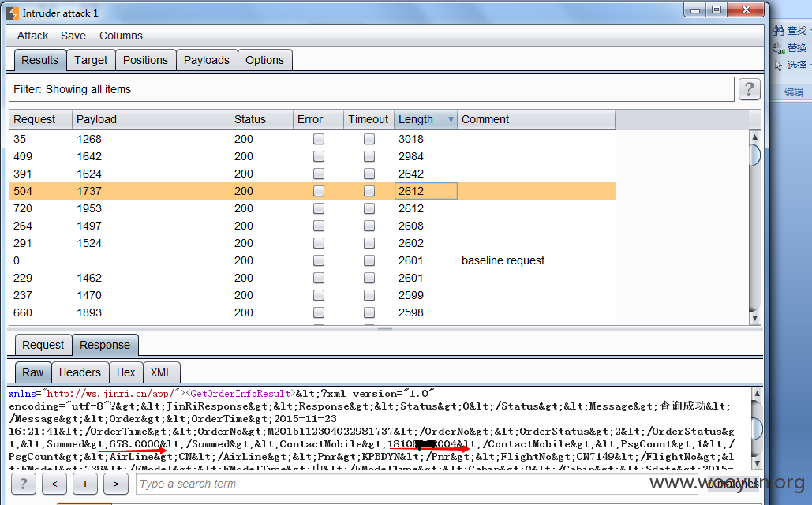812x505 pixels.
Task: Toggle Error checkbox for request 409
Action: pos(319,156)
